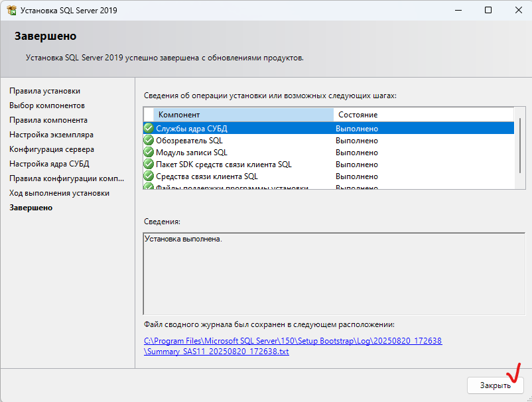This screenshot has width=532, height=402.
Task: Maximize the SQL Server 2019 setup window
Action: click(x=488, y=10)
